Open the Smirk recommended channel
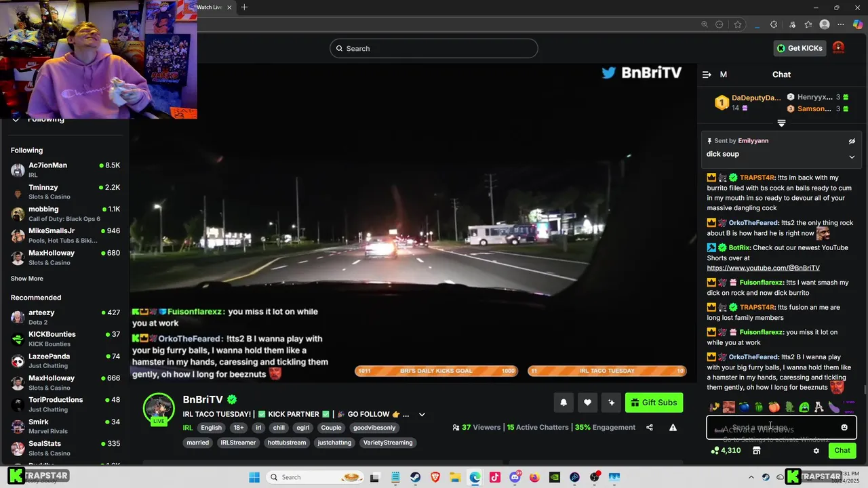This screenshot has width=868, height=488. point(65,426)
